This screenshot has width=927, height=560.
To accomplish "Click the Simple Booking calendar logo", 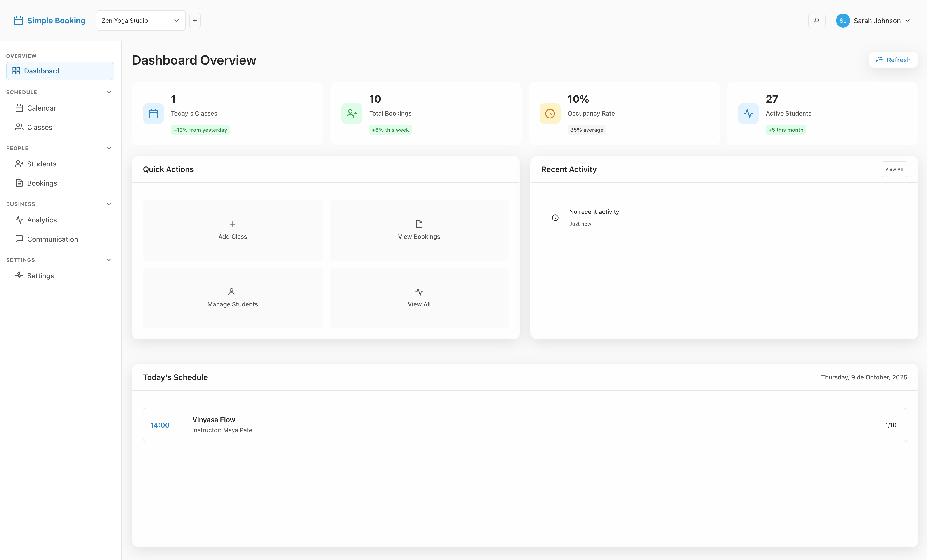I will (x=18, y=21).
